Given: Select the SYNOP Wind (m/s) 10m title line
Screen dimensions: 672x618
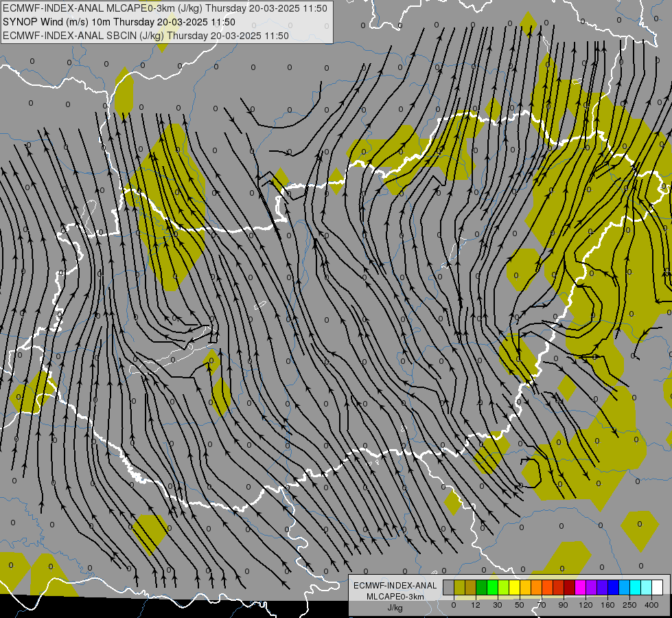Looking at the screenshot, I should (119, 22).
